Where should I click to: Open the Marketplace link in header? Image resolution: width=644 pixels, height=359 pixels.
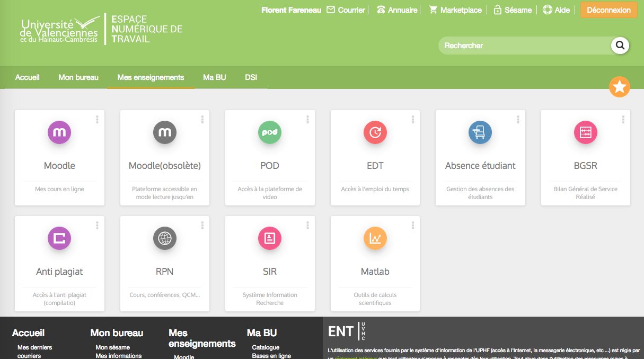455,10
